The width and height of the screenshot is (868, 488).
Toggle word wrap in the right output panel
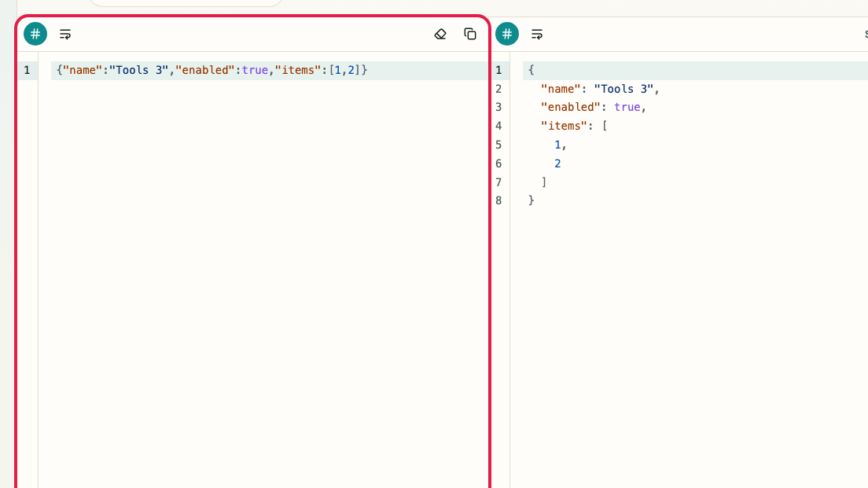pos(537,35)
